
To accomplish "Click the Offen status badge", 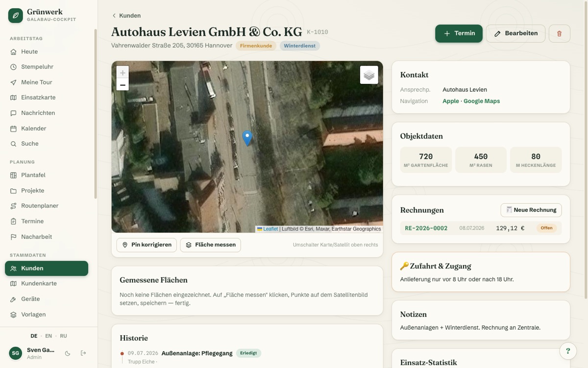I will click(x=546, y=228).
